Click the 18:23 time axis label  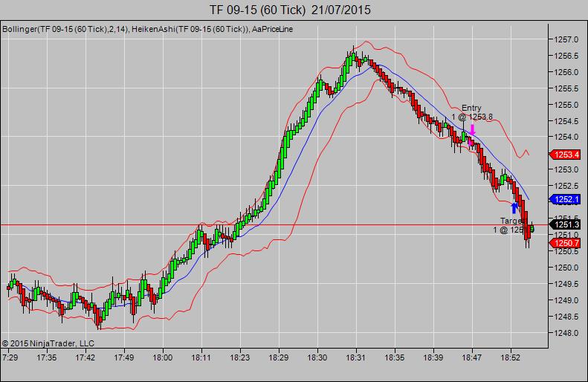(239, 357)
